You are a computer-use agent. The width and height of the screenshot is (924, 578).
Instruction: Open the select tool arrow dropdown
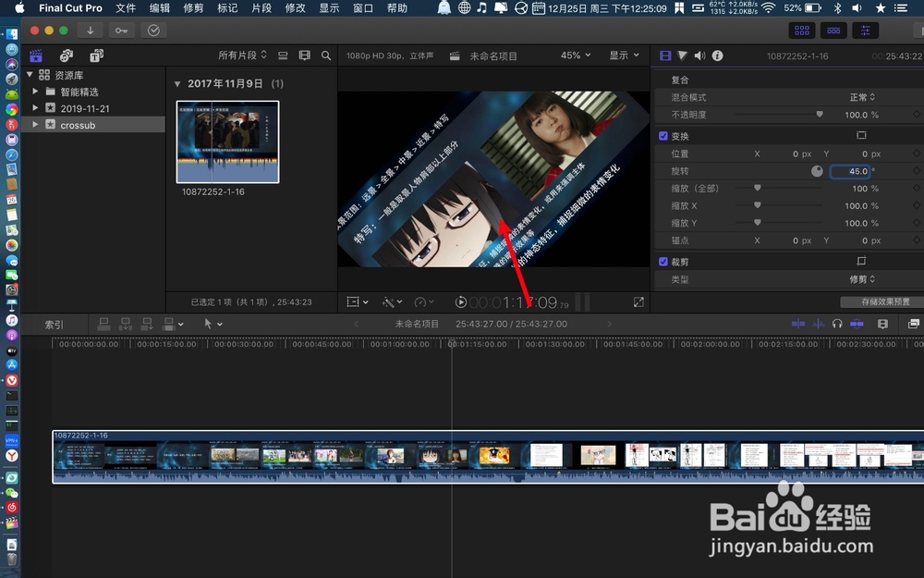point(213,324)
